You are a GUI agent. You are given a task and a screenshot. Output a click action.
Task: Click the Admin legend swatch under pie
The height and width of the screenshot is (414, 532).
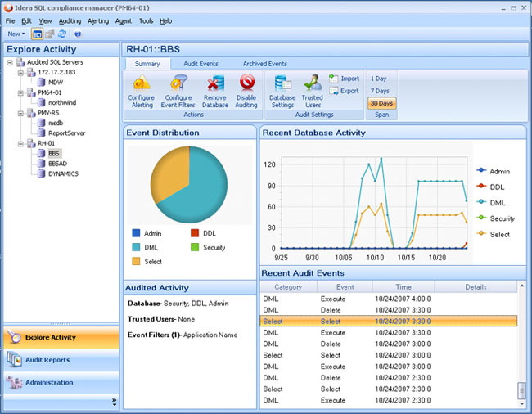click(x=136, y=233)
